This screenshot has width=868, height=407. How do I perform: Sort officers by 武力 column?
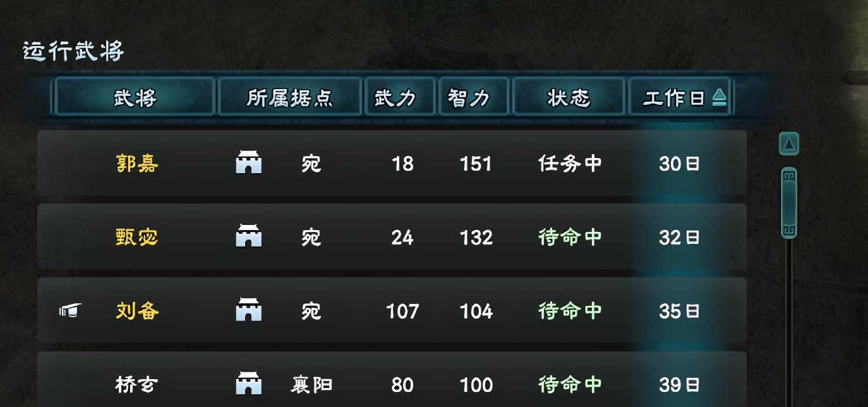click(399, 97)
